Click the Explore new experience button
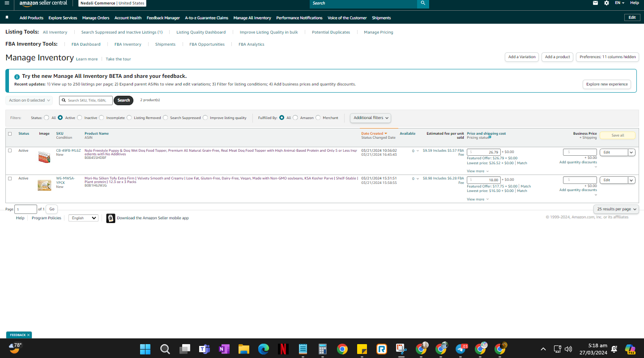 (x=607, y=84)
